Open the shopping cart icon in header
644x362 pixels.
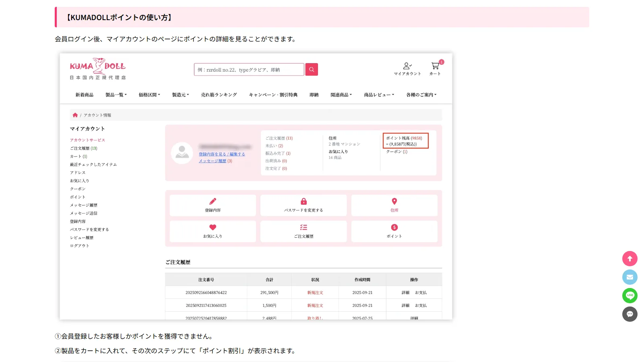click(435, 66)
